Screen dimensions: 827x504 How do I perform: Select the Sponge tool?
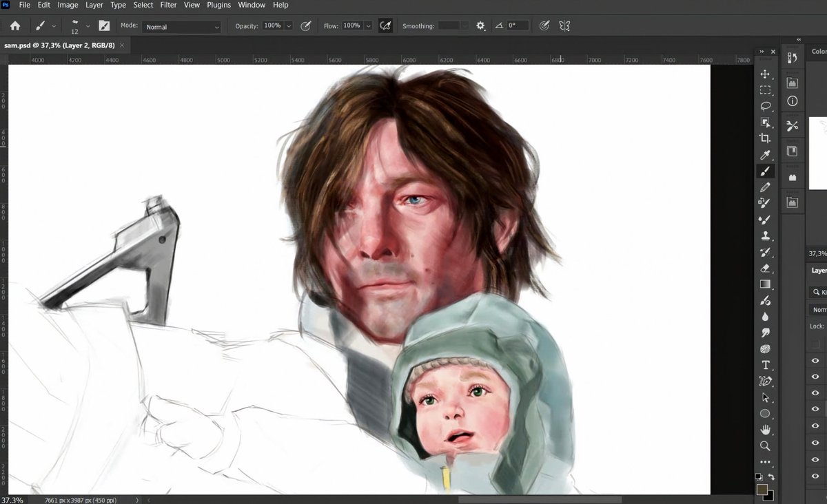(x=765, y=349)
